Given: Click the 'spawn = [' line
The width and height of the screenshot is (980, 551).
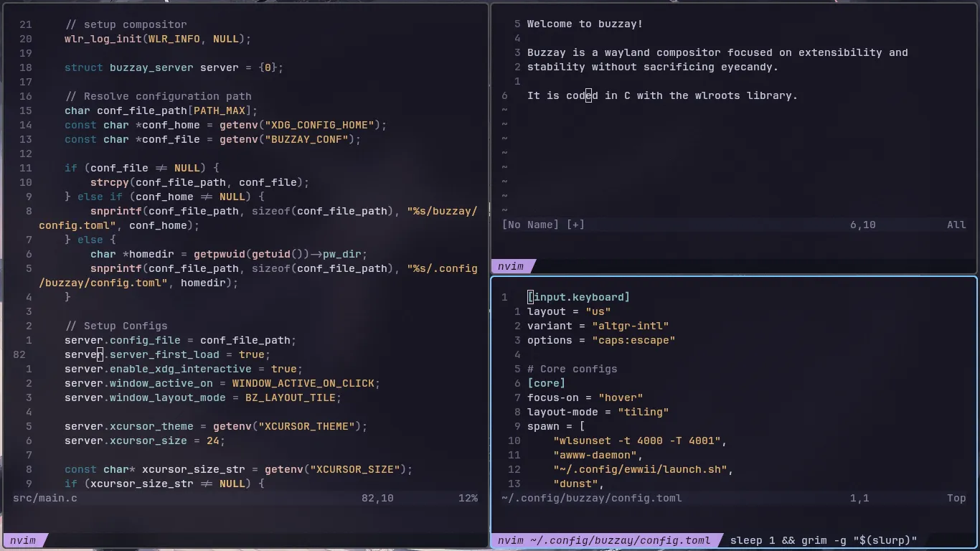Looking at the screenshot, I should 556,426.
